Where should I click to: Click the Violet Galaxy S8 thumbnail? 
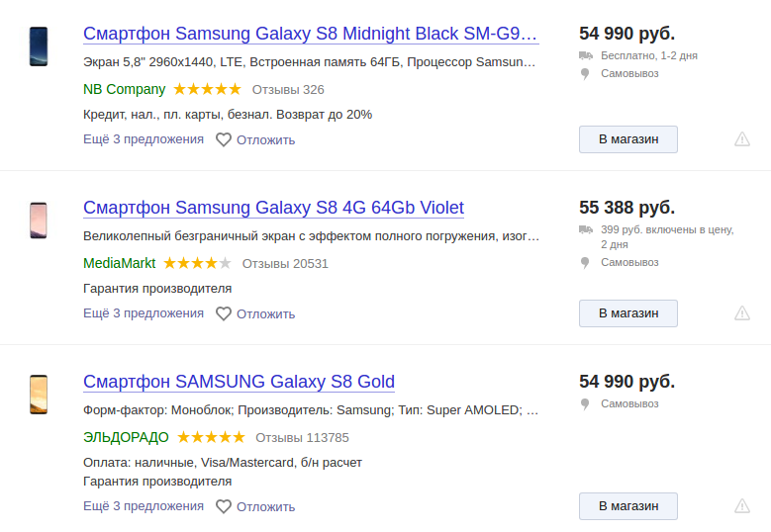(39, 220)
